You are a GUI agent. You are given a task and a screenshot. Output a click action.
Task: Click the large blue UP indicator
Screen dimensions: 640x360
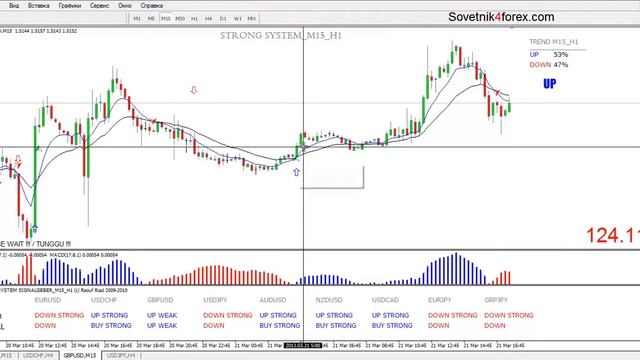[x=550, y=84]
